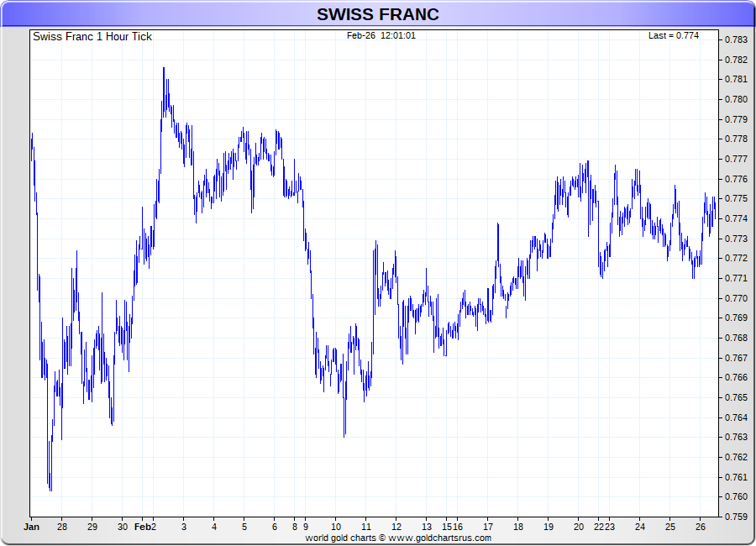756x546 pixels.
Task: Click the 0.780 price axis label
Action: click(736, 99)
